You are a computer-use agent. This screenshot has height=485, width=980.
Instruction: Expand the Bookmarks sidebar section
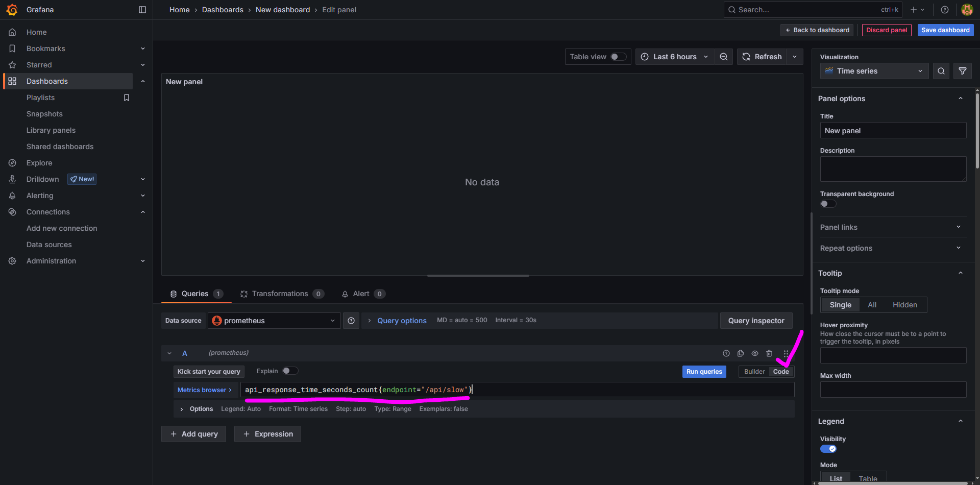tap(143, 48)
